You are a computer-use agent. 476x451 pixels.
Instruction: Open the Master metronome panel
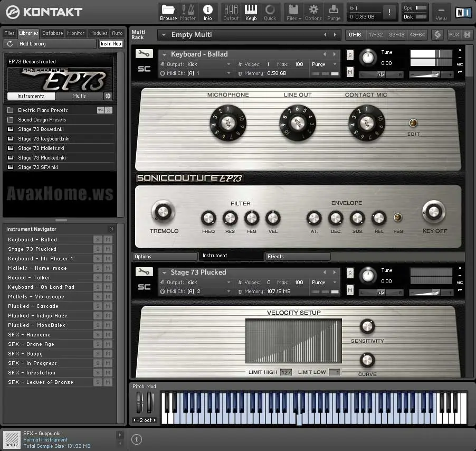188,13
